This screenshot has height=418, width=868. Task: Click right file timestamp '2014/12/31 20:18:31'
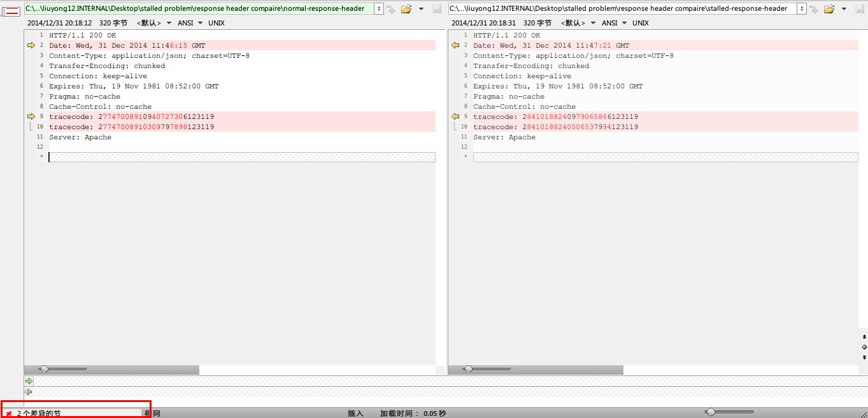coord(483,23)
